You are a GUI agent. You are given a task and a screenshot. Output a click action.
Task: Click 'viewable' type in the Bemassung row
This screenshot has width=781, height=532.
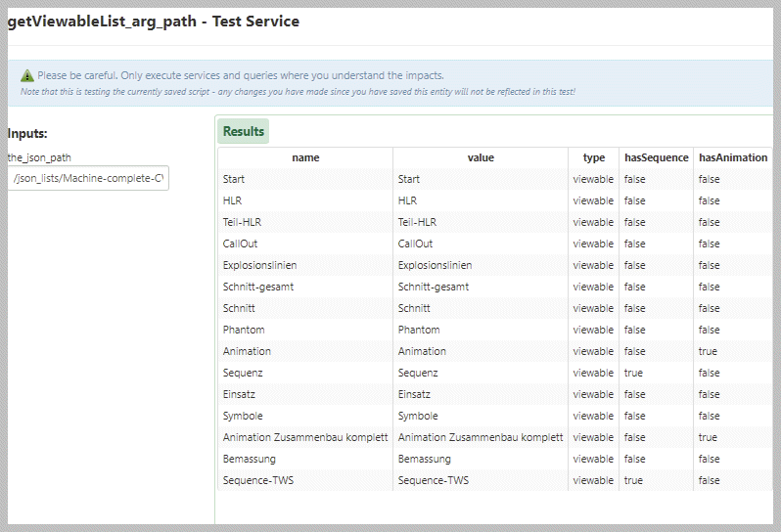click(593, 459)
